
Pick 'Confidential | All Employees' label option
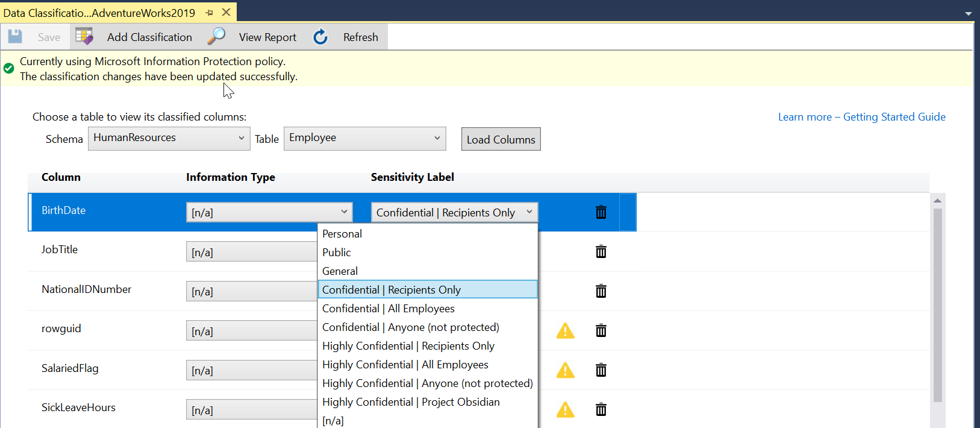coord(389,309)
